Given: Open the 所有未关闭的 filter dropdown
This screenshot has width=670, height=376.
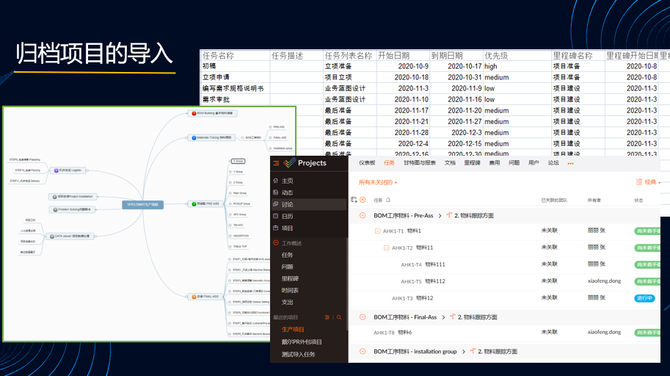Looking at the screenshot, I should (x=378, y=182).
